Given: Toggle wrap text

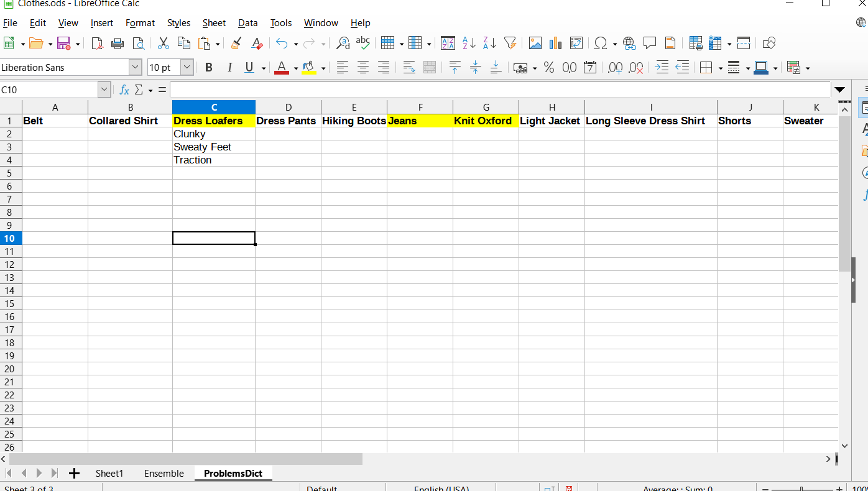Looking at the screenshot, I should 409,67.
